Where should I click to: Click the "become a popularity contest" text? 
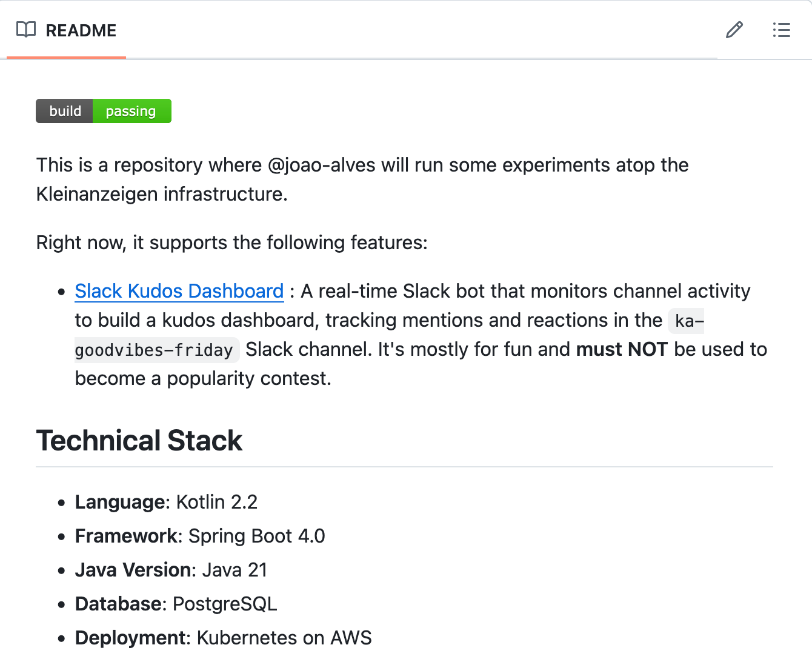[203, 378]
